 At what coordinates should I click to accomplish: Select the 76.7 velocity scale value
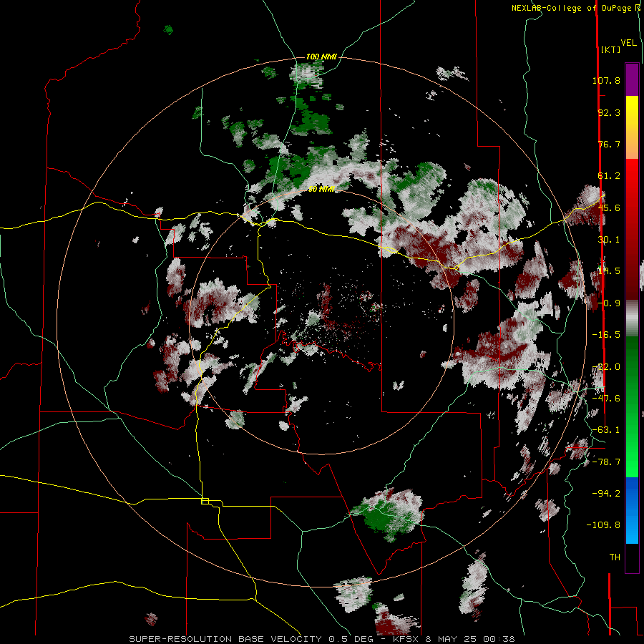609,144
